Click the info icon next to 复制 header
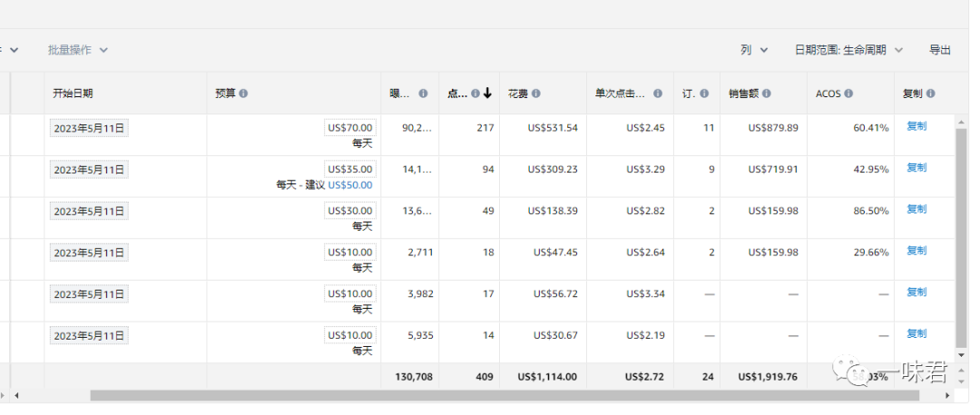Image resolution: width=980 pixels, height=415 pixels. [931, 94]
